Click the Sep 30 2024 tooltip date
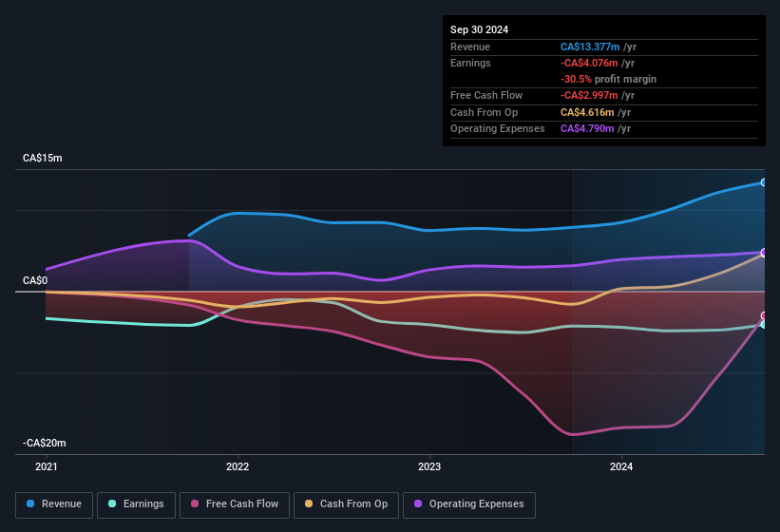780x532 pixels. coord(479,29)
